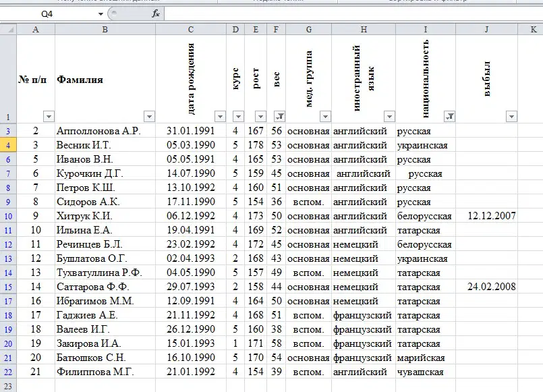Click the Name Box showing Q4
Viewport: 543px width, 392px height.
[47, 14]
